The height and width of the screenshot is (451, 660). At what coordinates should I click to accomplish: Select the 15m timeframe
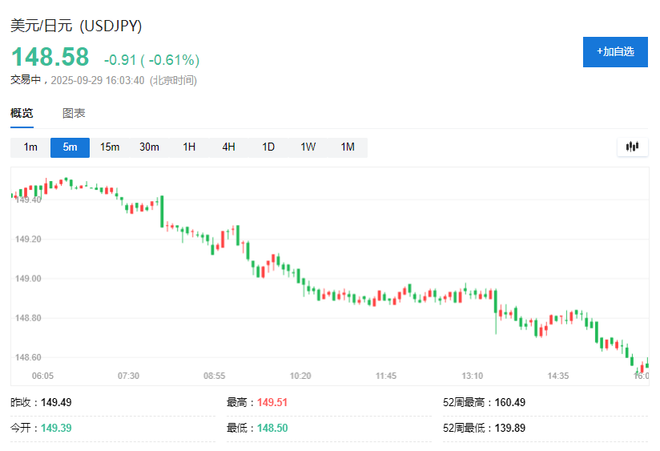point(110,147)
